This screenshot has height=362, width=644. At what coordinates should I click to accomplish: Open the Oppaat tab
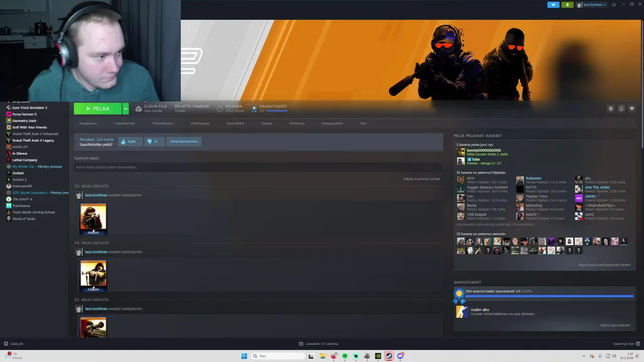(x=267, y=123)
